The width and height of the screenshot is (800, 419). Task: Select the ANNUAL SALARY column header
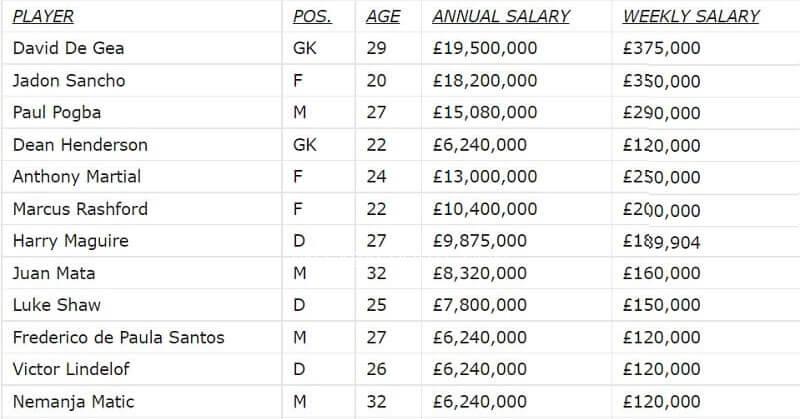pos(501,16)
